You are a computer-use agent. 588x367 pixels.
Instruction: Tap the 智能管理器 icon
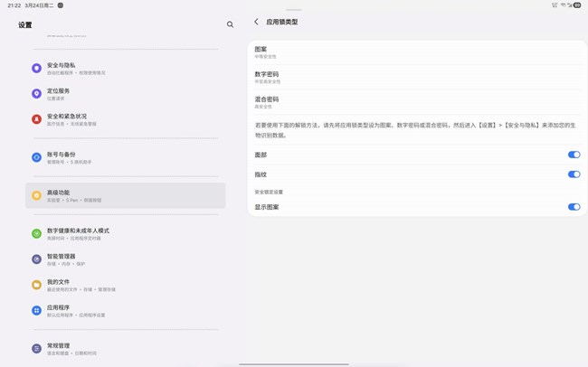(x=37, y=259)
